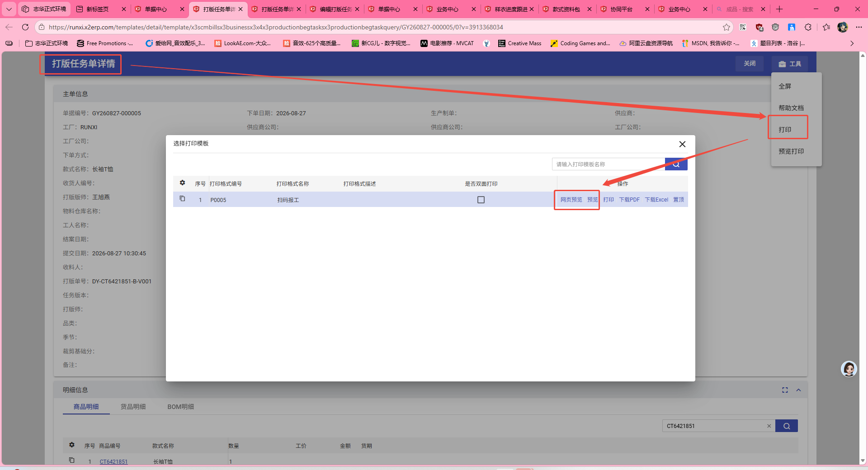Refresh the browser page

tap(25, 27)
